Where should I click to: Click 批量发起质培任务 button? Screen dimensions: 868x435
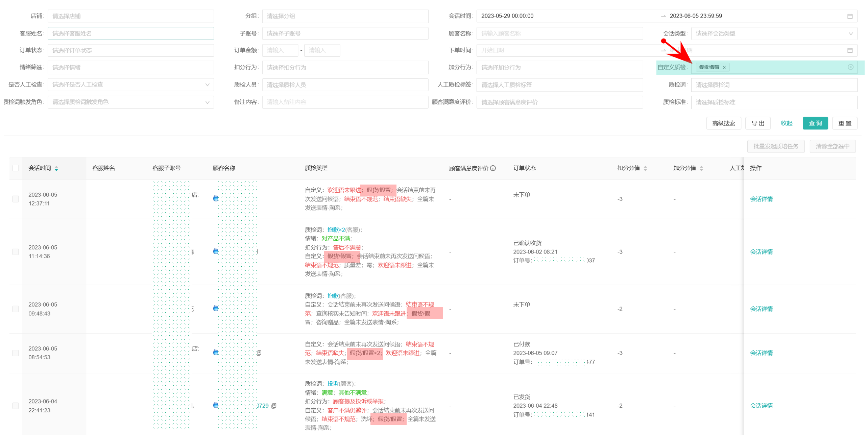(x=776, y=146)
